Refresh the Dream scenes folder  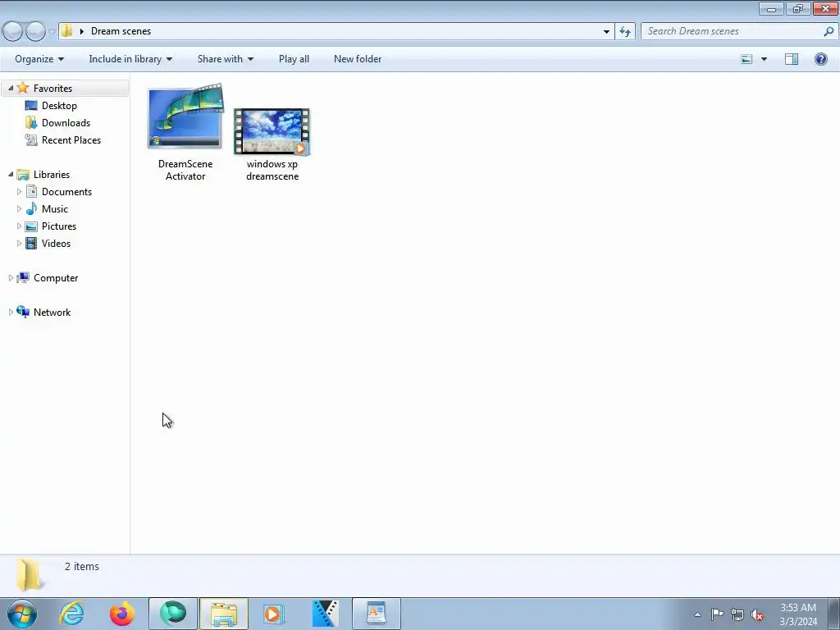point(625,32)
